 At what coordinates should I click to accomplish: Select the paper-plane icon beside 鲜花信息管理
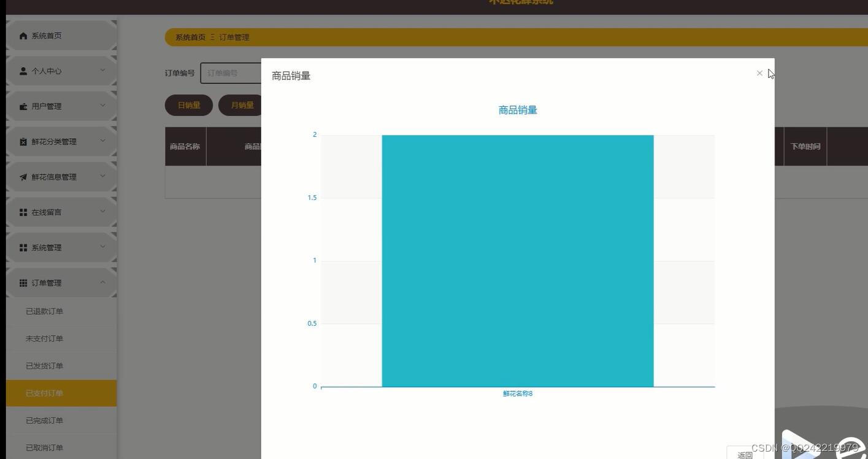pos(23,177)
